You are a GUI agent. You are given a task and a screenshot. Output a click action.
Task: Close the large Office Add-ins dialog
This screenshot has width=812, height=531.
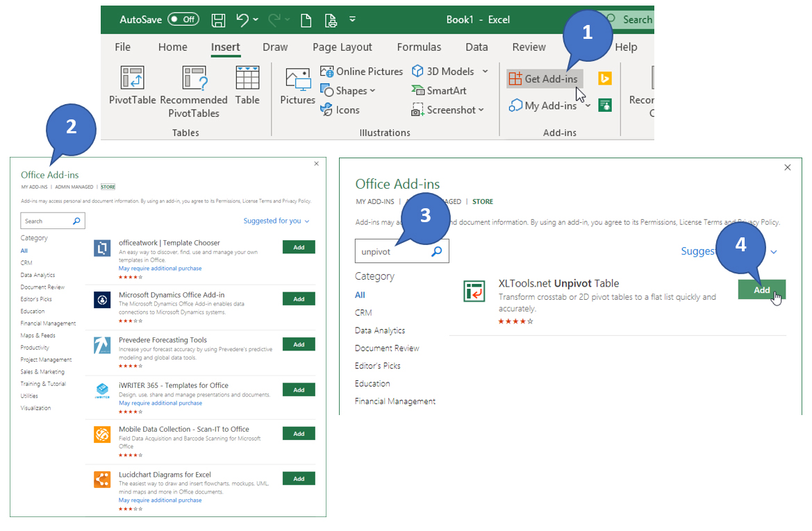tap(788, 168)
